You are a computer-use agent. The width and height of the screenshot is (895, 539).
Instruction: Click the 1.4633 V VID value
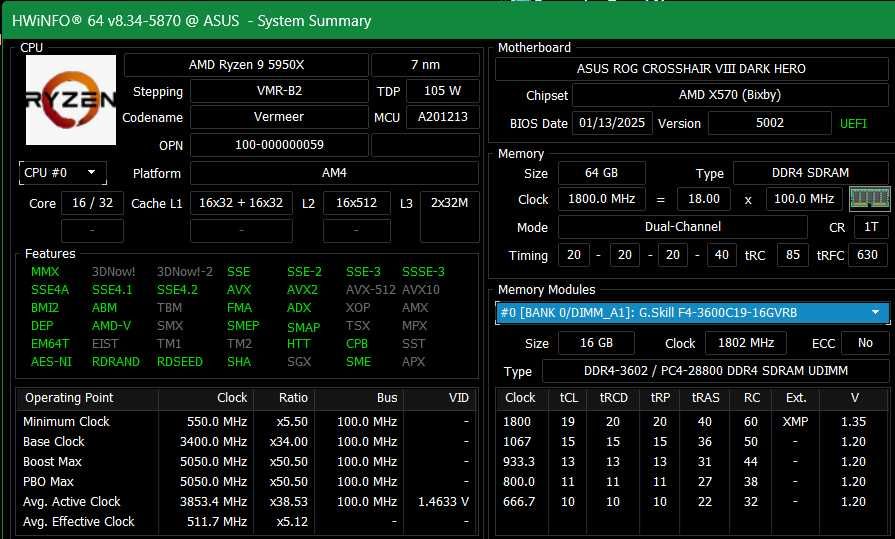coord(444,502)
